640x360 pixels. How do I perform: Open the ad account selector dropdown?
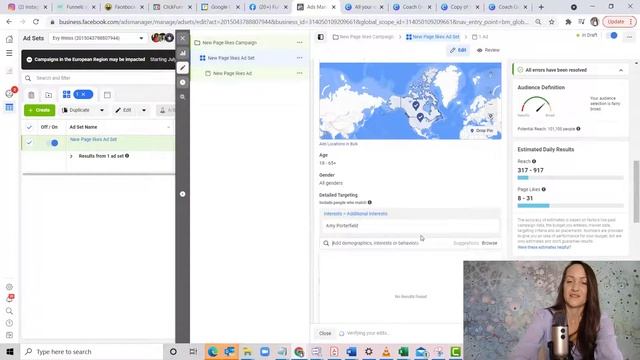point(98,38)
